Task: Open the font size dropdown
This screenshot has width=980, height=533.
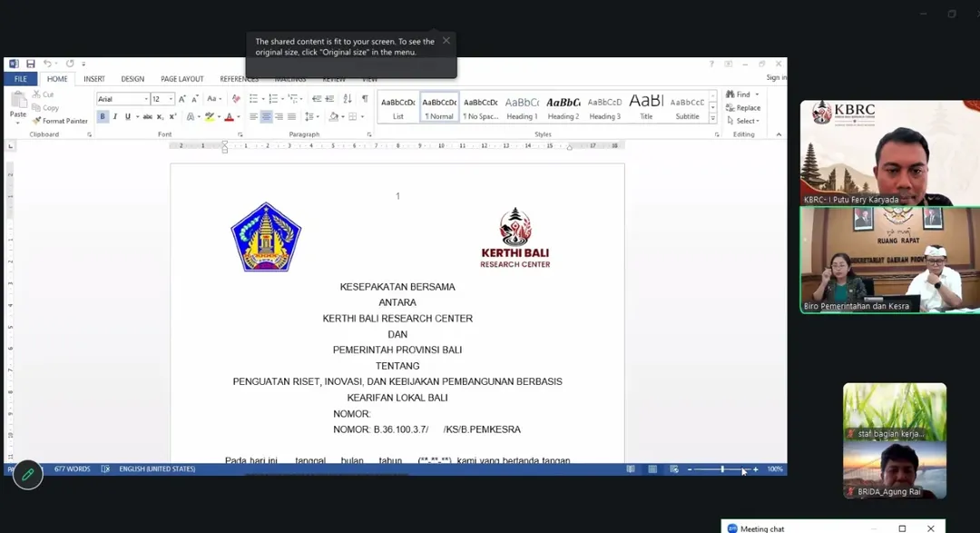Action: (171, 99)
